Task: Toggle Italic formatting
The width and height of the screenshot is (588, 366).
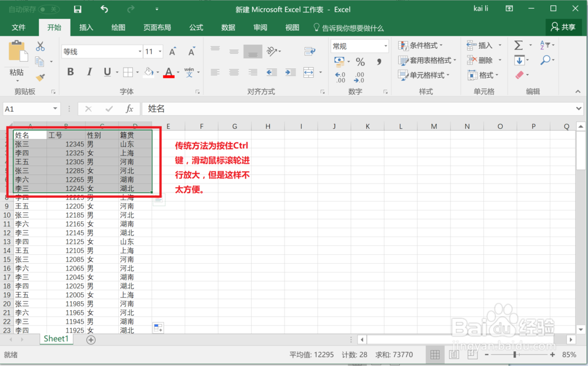Action: pyautogui.click(x=89, y=72)
